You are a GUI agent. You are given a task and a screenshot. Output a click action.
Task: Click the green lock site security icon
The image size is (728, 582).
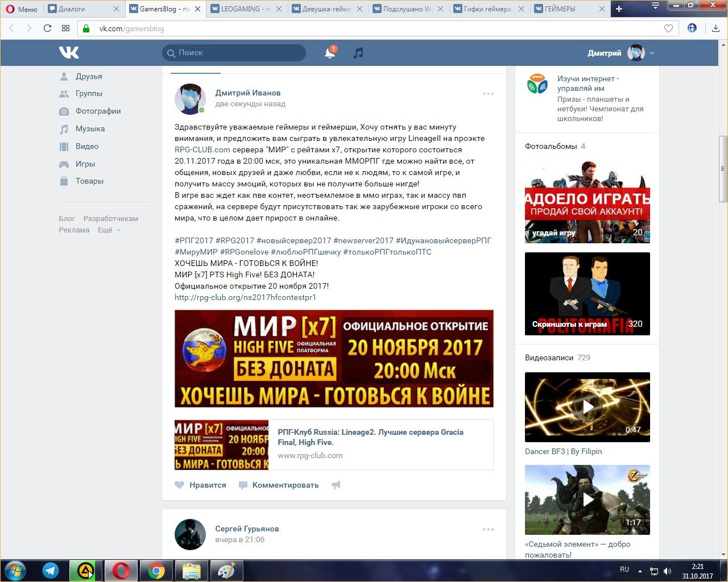click(x=86, y=28)
